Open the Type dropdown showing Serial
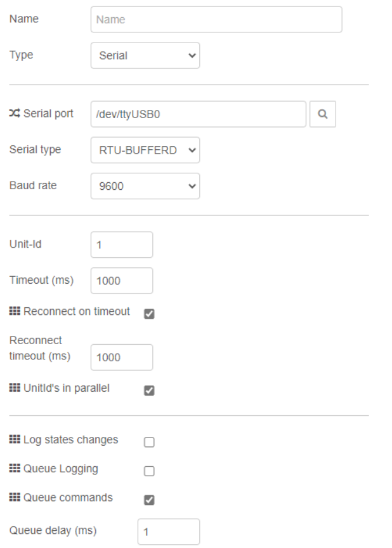The image size is (392, 548). [145, 55]
